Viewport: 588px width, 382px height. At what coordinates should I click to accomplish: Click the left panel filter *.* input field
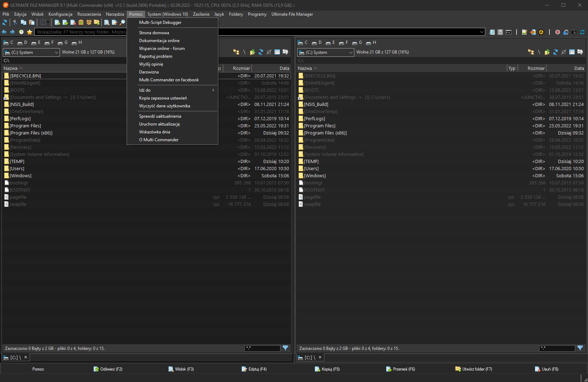click(262, 348)
